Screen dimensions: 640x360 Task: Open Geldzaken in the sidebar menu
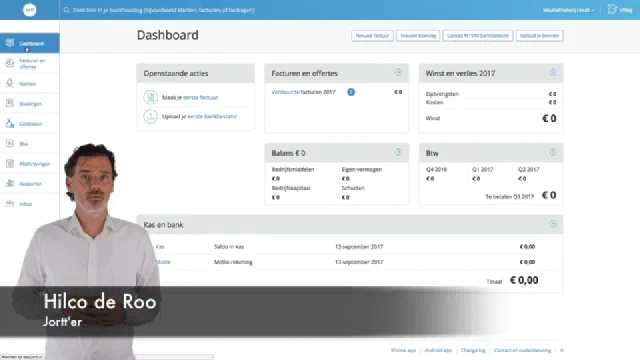[x=30, y=124]
